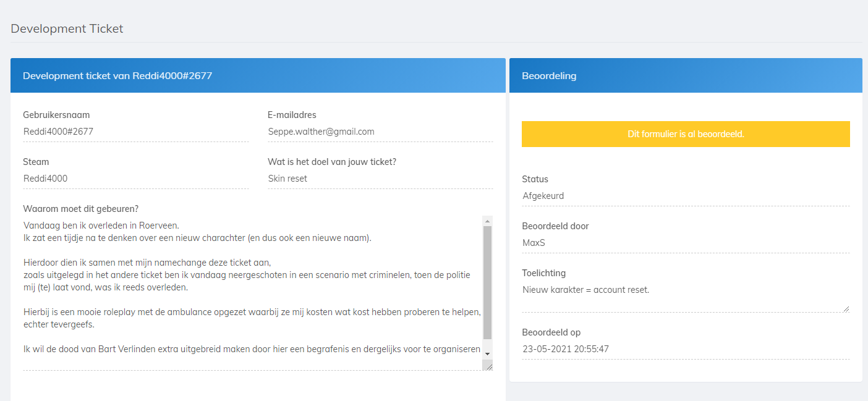Click the resize handle of the reason textarea
The width and height of the screenshot is (868, 401).
[x=488, y=366]
